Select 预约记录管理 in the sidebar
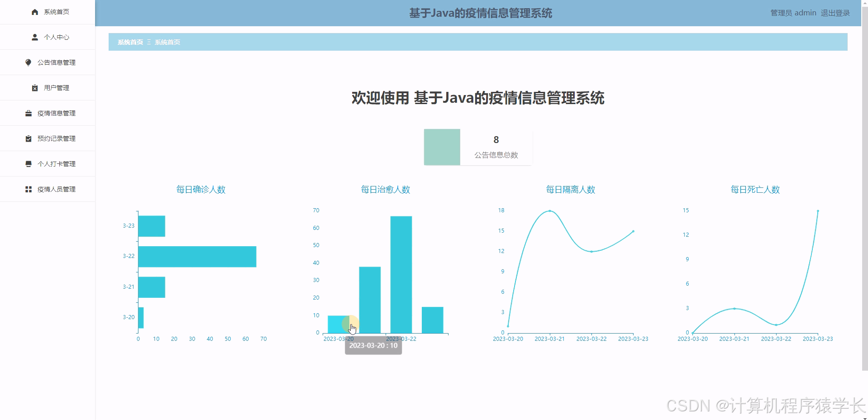Screen dimensions: 868x420 click(x=48, y=138)
